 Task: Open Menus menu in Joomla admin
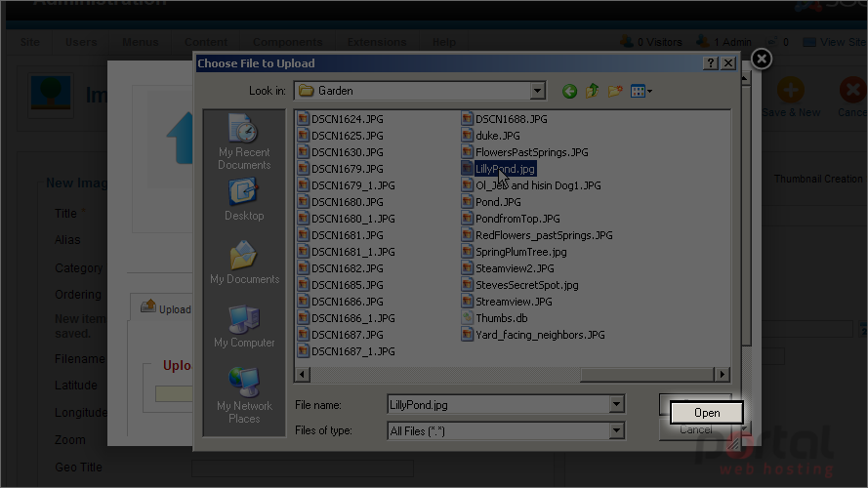pos(140,42)
